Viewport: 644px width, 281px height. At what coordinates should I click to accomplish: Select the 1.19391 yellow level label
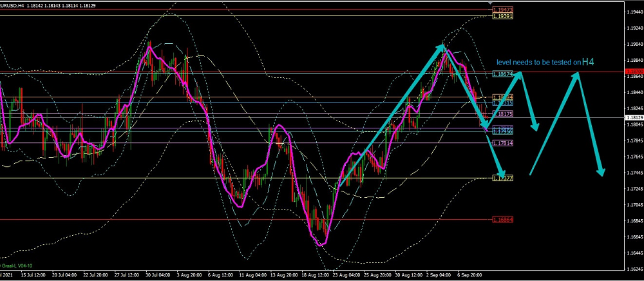pos(502,16)
